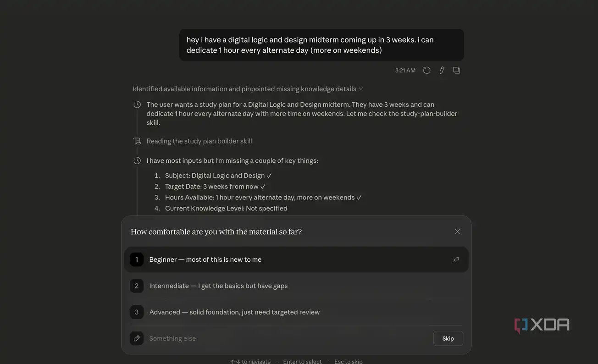Pick the Advanced solid foundation option
The height and width of the screenshot is (364, 598).
[x=296, y=312]
